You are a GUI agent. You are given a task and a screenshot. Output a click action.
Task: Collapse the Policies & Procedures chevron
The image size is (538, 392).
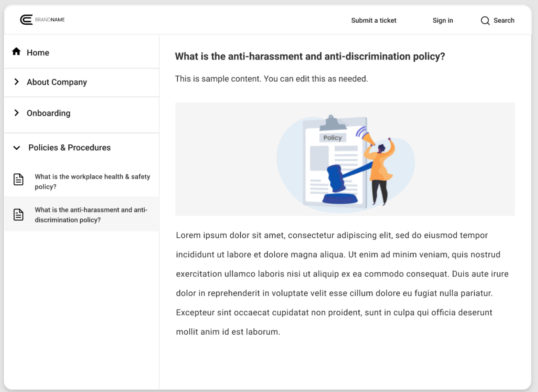[17, 148]
